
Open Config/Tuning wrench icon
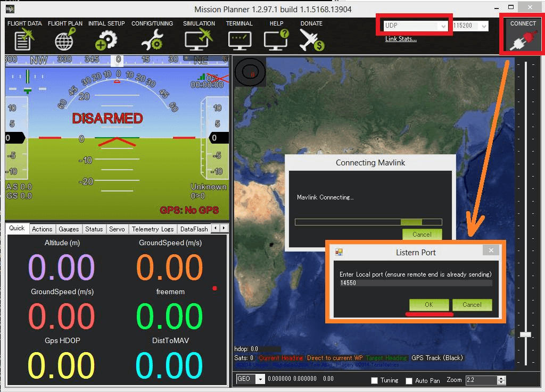(151, 38)
